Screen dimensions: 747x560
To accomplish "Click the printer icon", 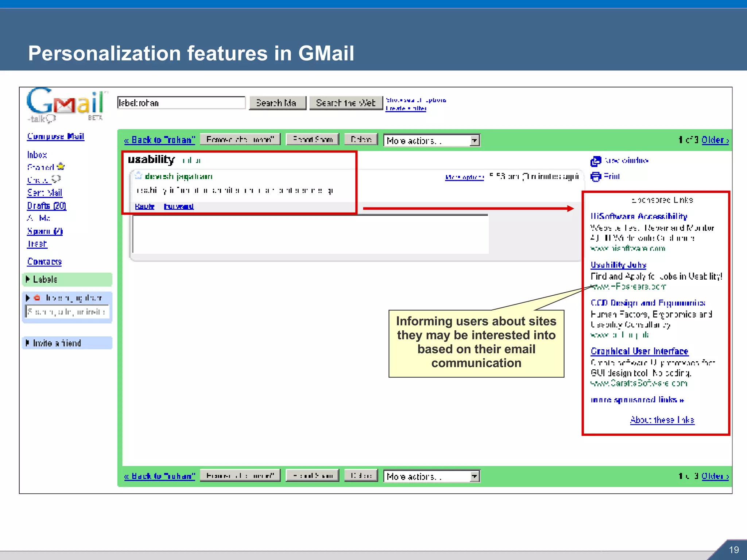I will pyautogui.click(x=596, y=177).
